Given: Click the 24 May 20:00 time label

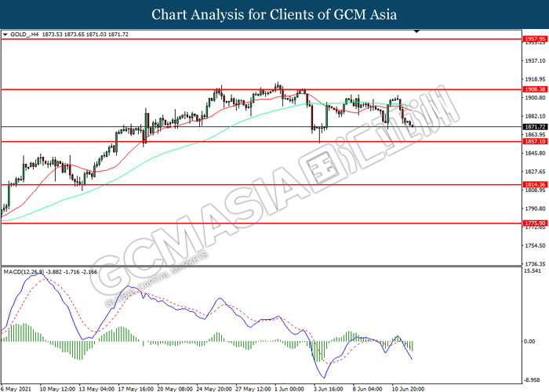Looking at the screenshot, I should pos(214,389).
